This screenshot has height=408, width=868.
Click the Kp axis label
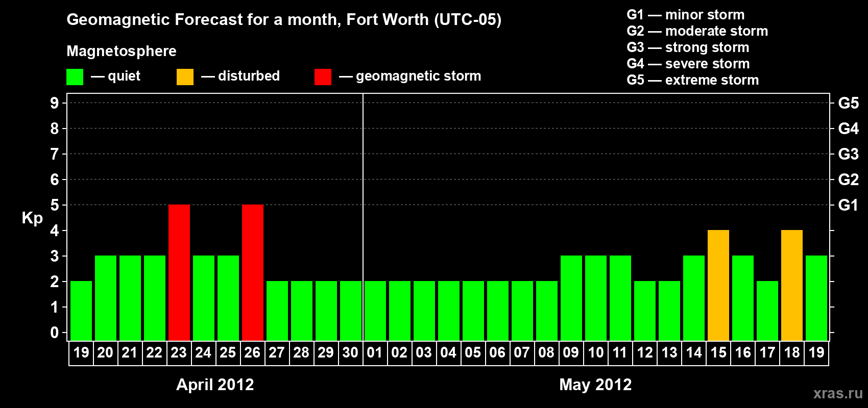point(32,218)
